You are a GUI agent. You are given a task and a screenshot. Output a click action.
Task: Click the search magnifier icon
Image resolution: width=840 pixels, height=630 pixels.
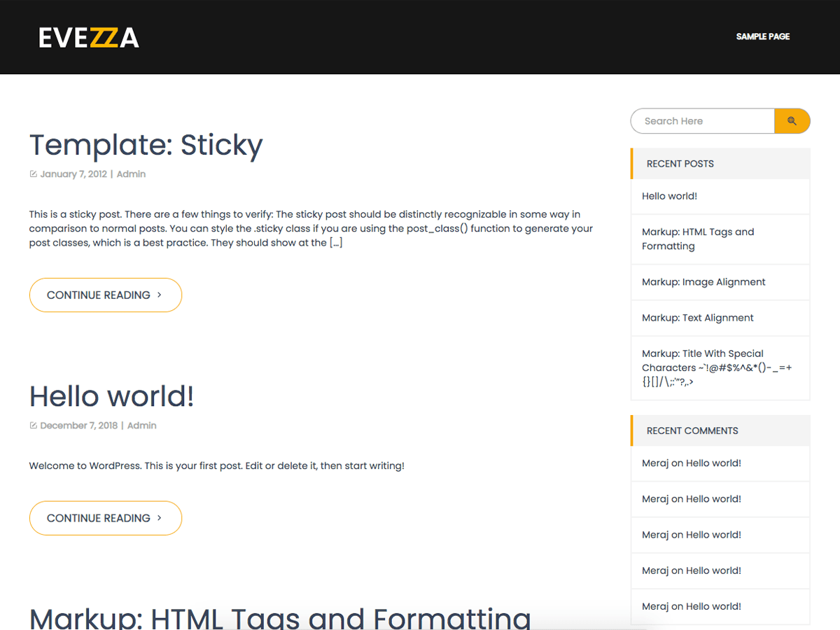pyautogui.click(x=792, y=120)
